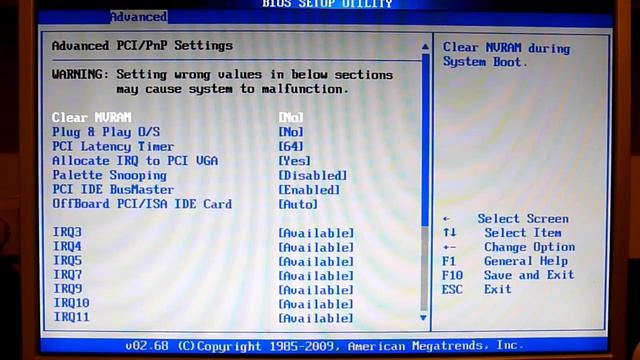
Task: Click the Select Screen help entry
Action: coord(523,219)
